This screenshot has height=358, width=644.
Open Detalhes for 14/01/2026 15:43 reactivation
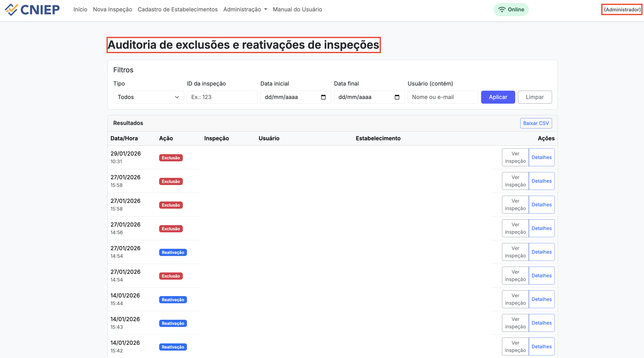coord(542,323)
